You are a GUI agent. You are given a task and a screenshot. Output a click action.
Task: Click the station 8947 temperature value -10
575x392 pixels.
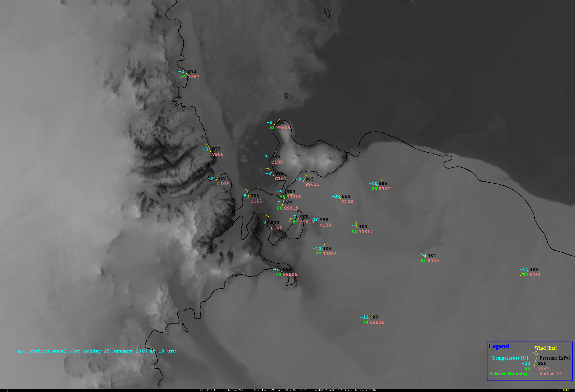pyautogui.click(x=373, y=184)
